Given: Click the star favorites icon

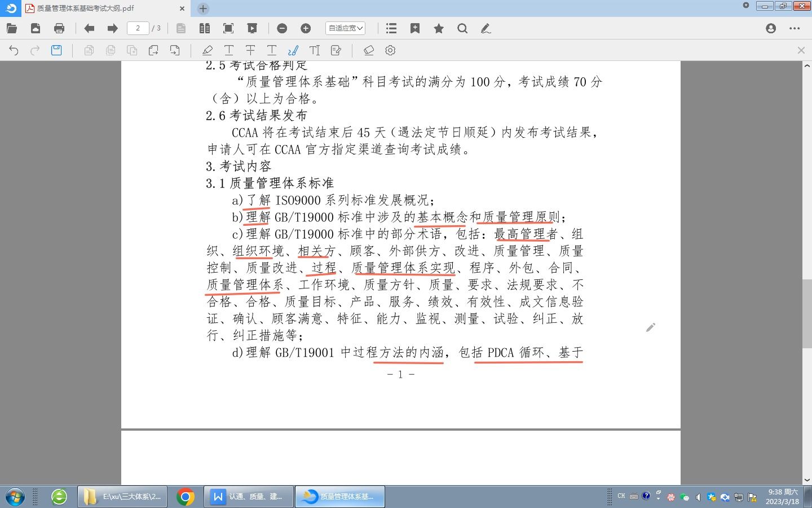Looking at the screenshot, I should coord(439,28).
